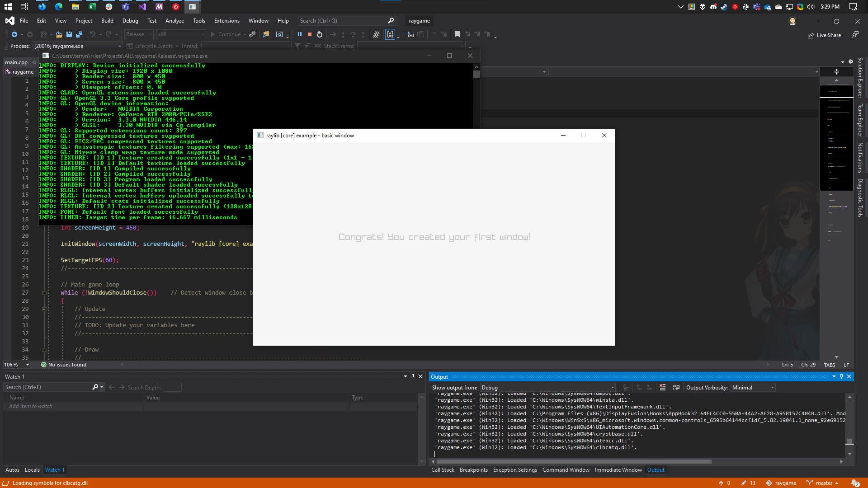The image size is (868, 488).
Task: Click the Save All toolbar icon
Action: [79, 34]
